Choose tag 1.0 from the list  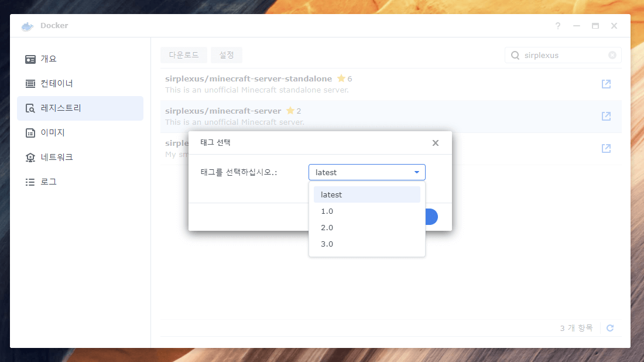pyautogui.click(x=366, y=211)
